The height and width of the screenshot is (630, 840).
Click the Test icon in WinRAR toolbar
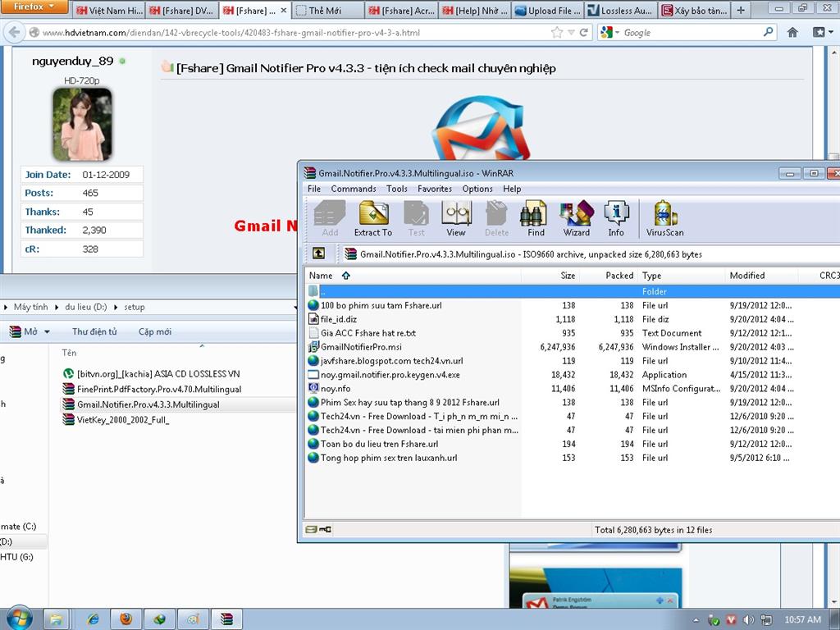coord(416,218)
